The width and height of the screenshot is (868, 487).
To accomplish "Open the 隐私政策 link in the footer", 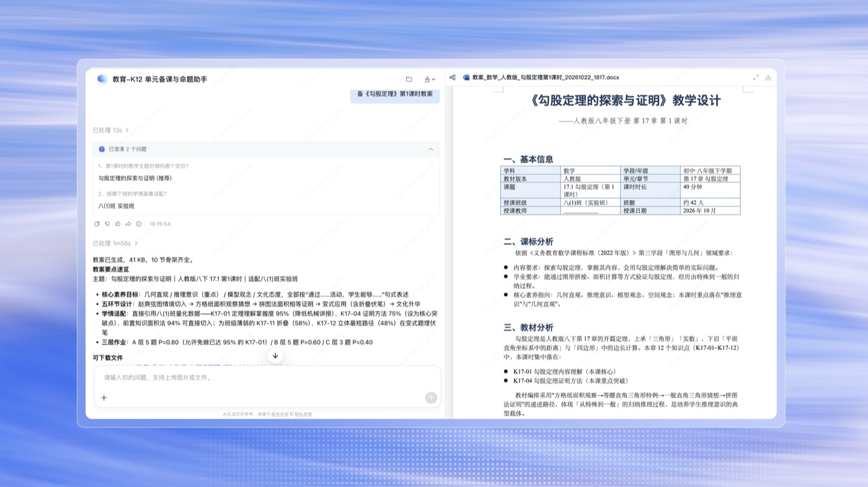I will click(x=303, y=414).
